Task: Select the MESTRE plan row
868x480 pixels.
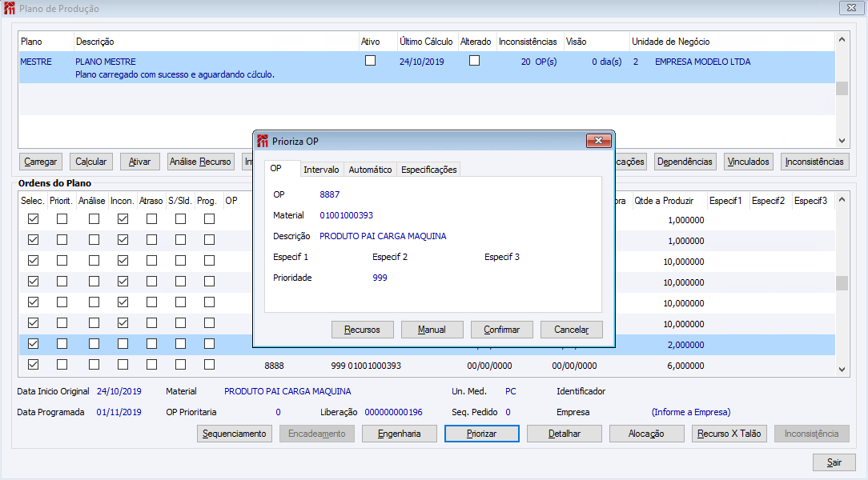Action: 427,67
